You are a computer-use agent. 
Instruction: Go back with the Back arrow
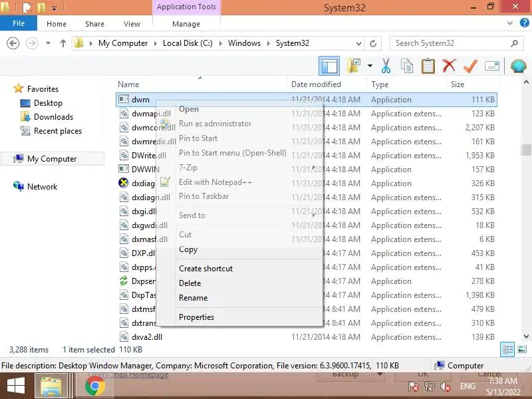click(13, 43)
